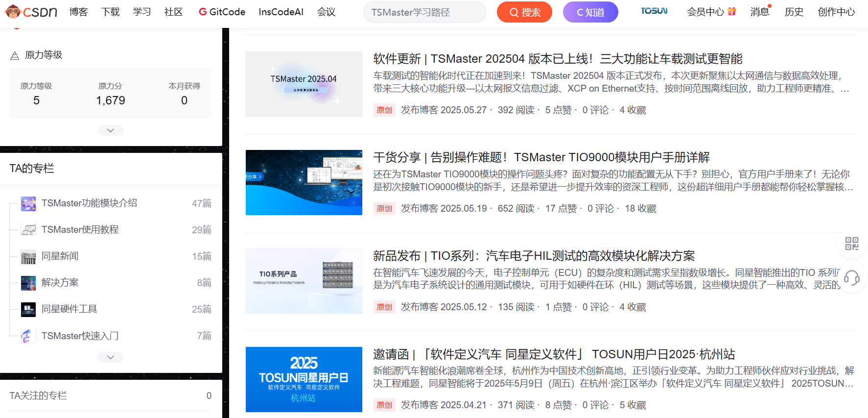
Task: Open the 社区 menu
Action: [x=173, y=12]
